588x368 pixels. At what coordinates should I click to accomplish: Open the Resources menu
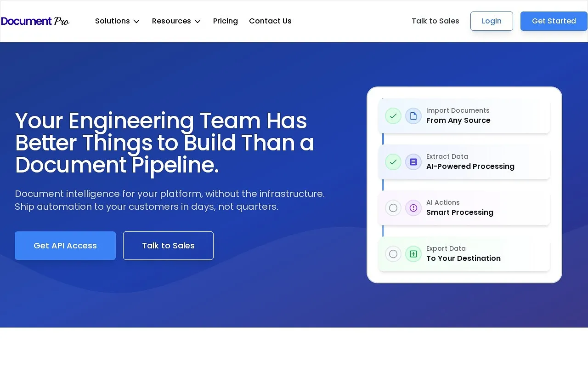(176, 21)
